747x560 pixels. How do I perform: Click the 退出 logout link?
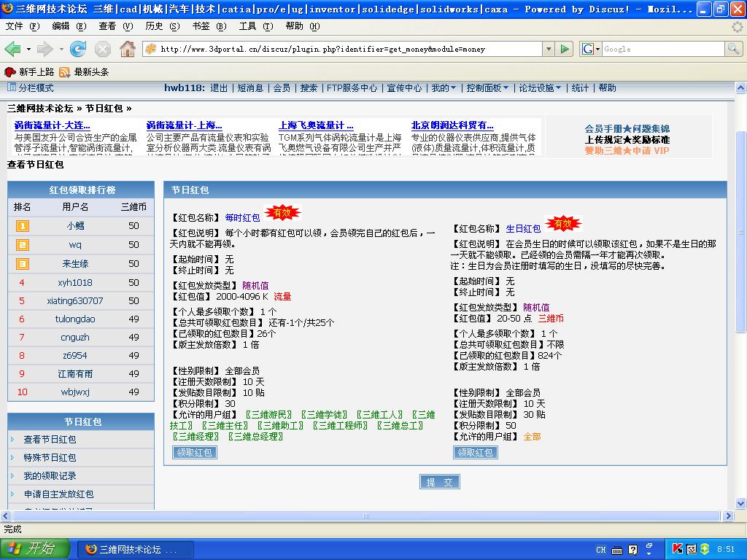tap(219, 87)
